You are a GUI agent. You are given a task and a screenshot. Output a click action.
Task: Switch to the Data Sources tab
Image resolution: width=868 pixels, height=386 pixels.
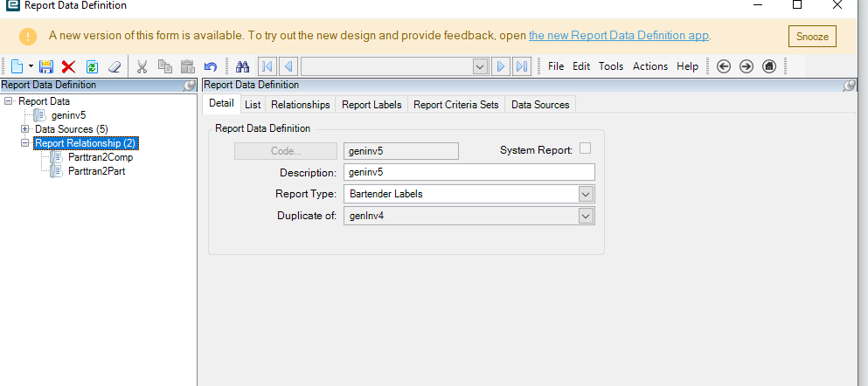click(x=540, y=105)
